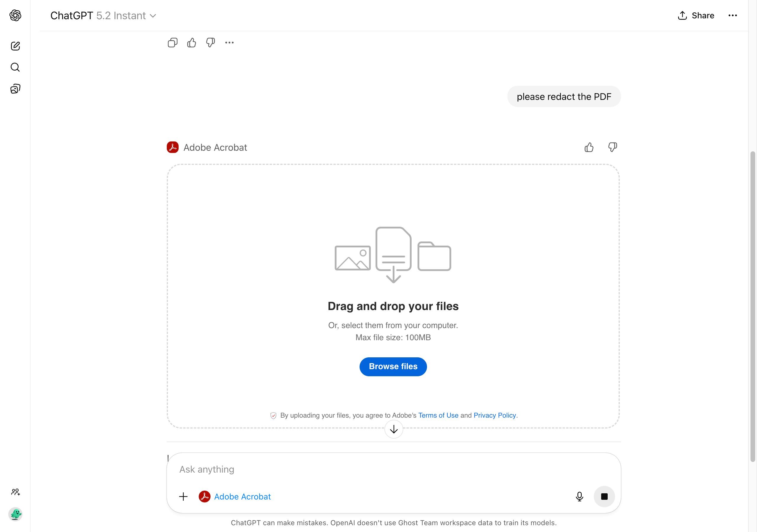Screen dimensions: 757x532
Task: Dislike the Adobe Acrobat response with thumbs down
Action: pyautogui.click(x=612, y=147)
